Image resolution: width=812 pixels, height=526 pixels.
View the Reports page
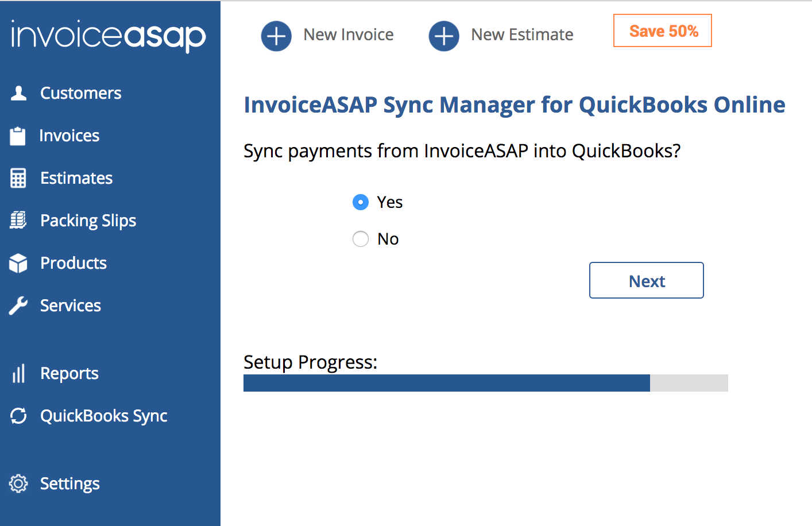pos(69,374)
